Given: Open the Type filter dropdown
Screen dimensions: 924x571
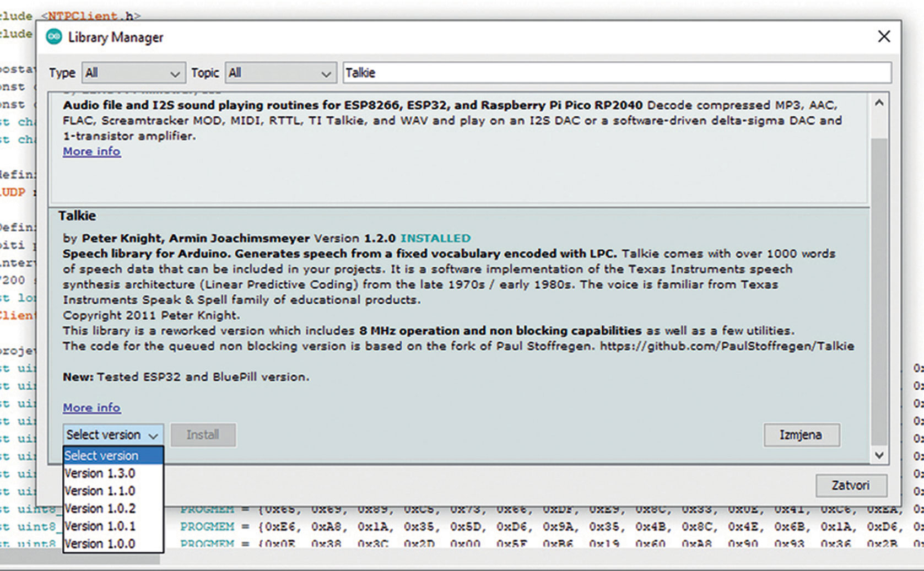Looking at the screenshot, I should [134, 73].
